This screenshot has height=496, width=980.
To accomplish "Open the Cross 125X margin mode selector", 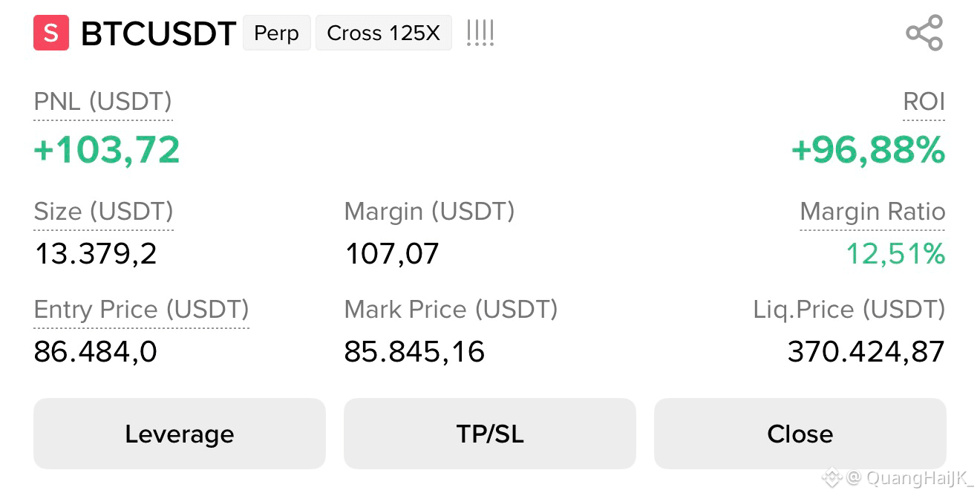I will coord(384,33).
